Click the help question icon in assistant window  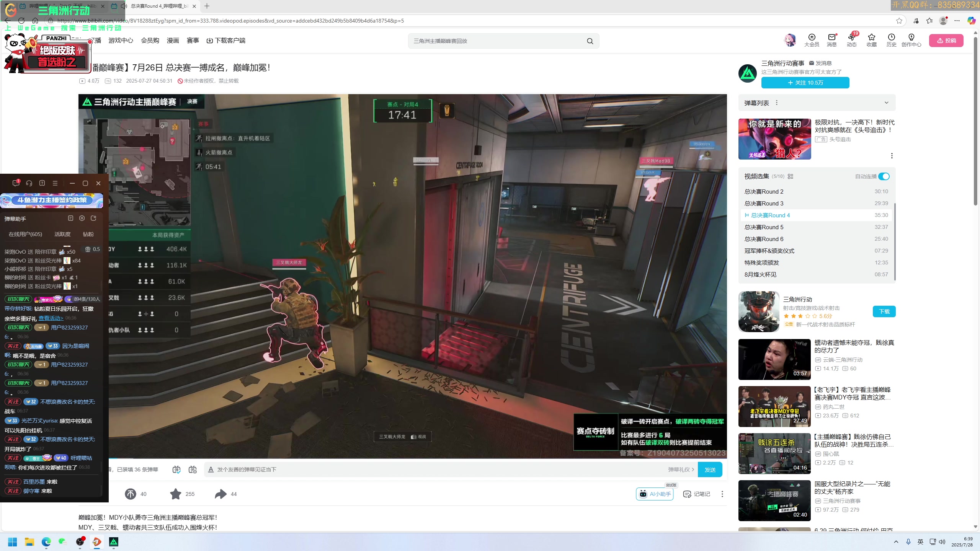pyautogui.click(x=42, y=183)
